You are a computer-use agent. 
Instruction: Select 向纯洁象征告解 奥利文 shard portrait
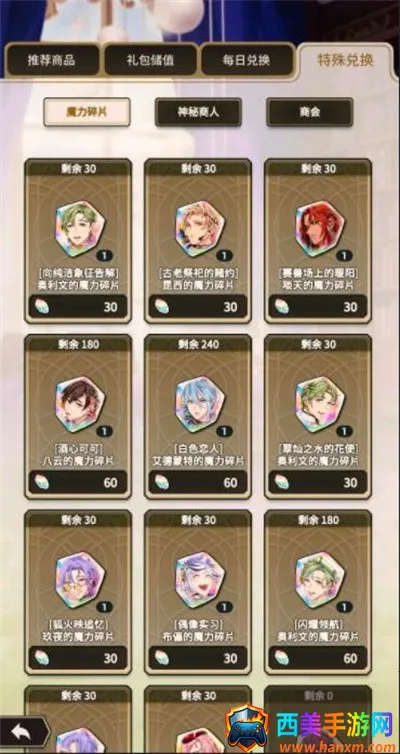coord(79,228)
